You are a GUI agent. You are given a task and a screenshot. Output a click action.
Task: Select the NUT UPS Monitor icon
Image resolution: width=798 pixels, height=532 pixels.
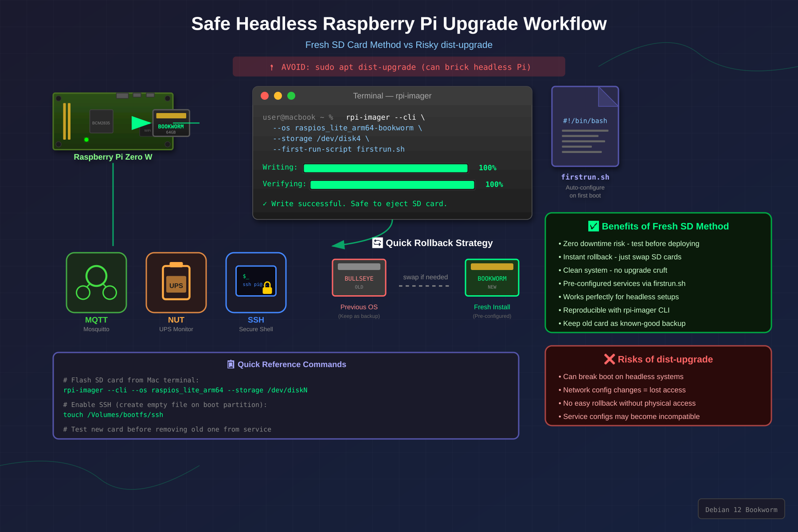[176, 282]
